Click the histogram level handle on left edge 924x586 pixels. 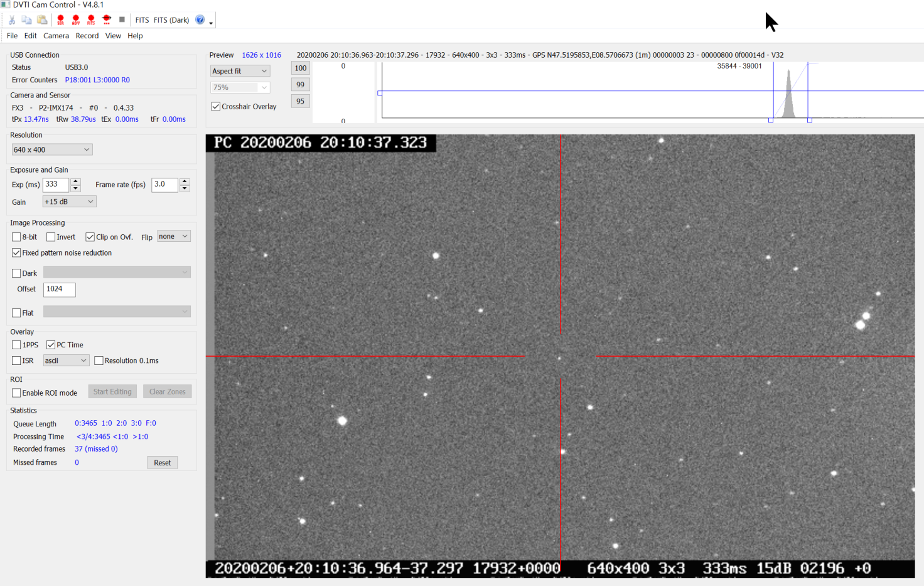pyautogui.click(x=380, y=93)
